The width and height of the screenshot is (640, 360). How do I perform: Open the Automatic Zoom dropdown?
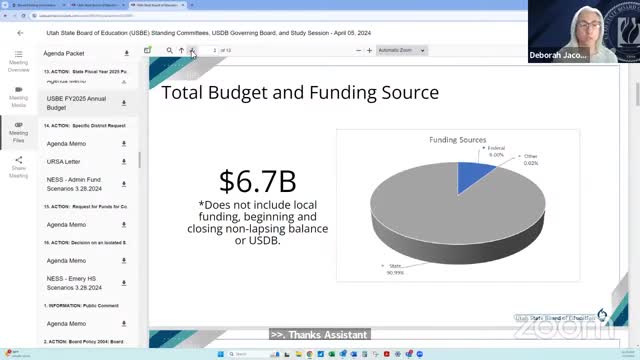tap(402, 50)
